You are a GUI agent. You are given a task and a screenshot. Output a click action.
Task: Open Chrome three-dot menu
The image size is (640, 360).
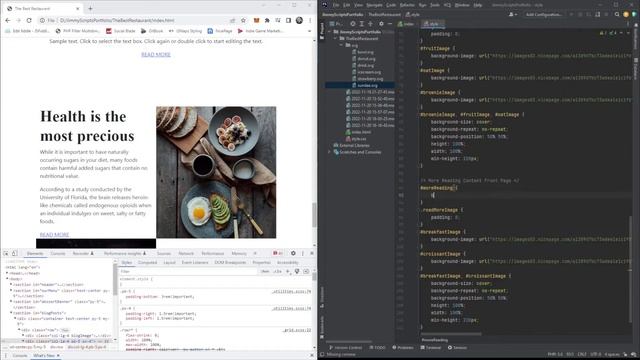click(x=310, y=20)
